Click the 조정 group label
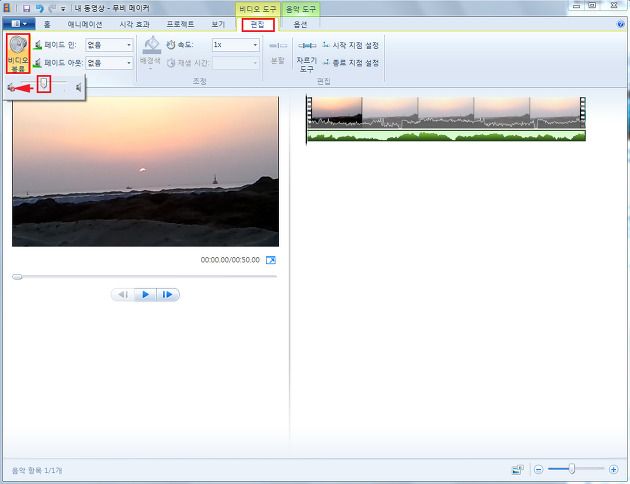The width and height of the screenshot is (630, 484). [x=200, y=82]
